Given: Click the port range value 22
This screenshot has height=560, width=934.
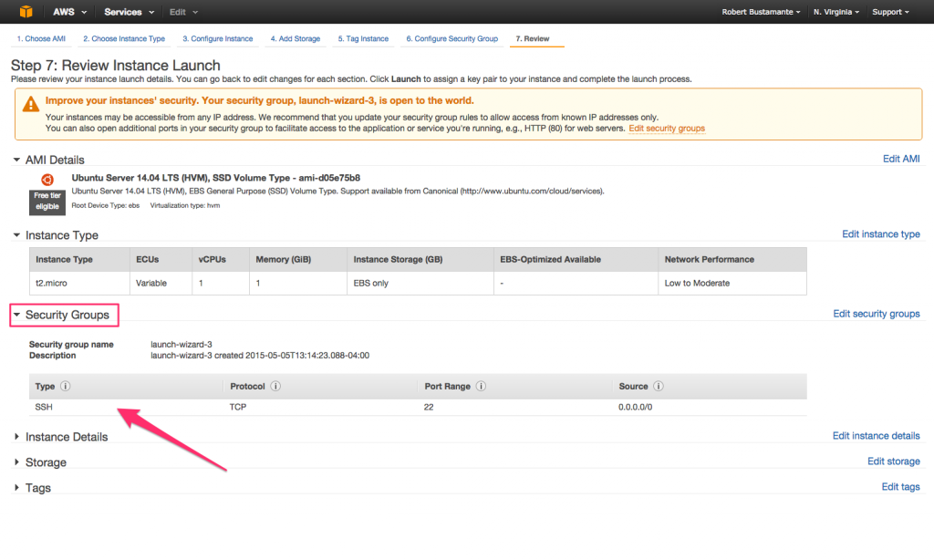Looking at the screenshot, I should (429, 407).
